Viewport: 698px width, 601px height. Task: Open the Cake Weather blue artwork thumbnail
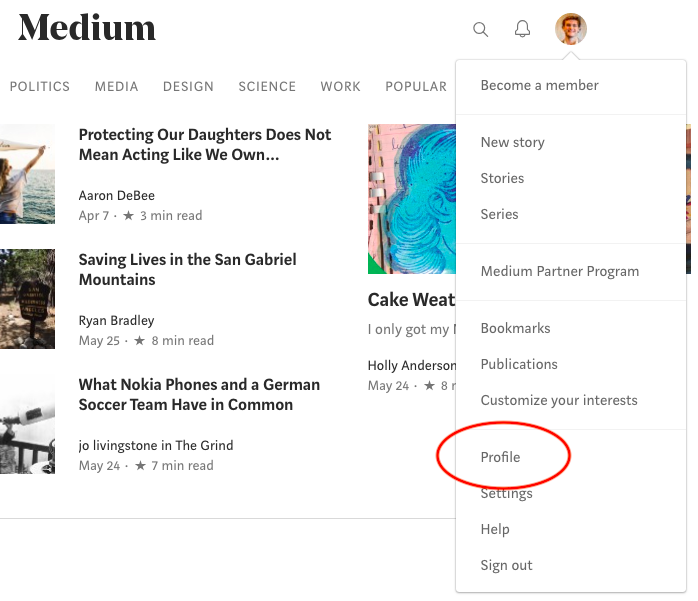(412, 199)
